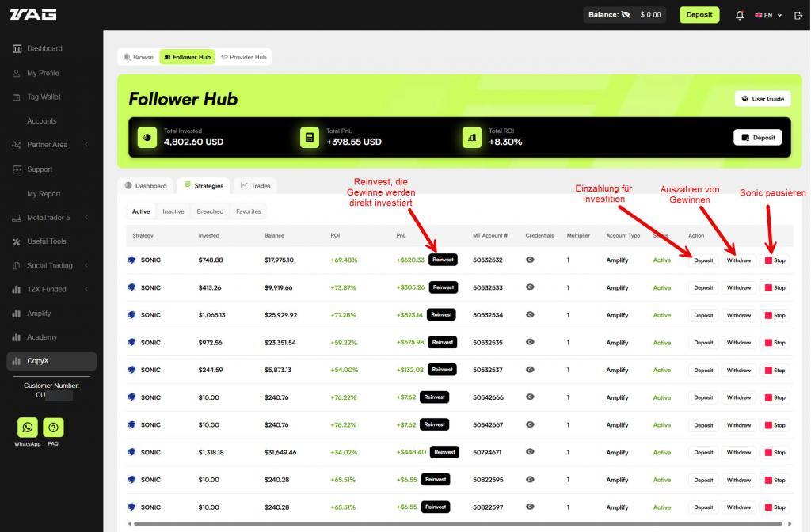Click the horizontal scrollbar of the table
Viewport: 811px width, 532px height.
(459, 524)
